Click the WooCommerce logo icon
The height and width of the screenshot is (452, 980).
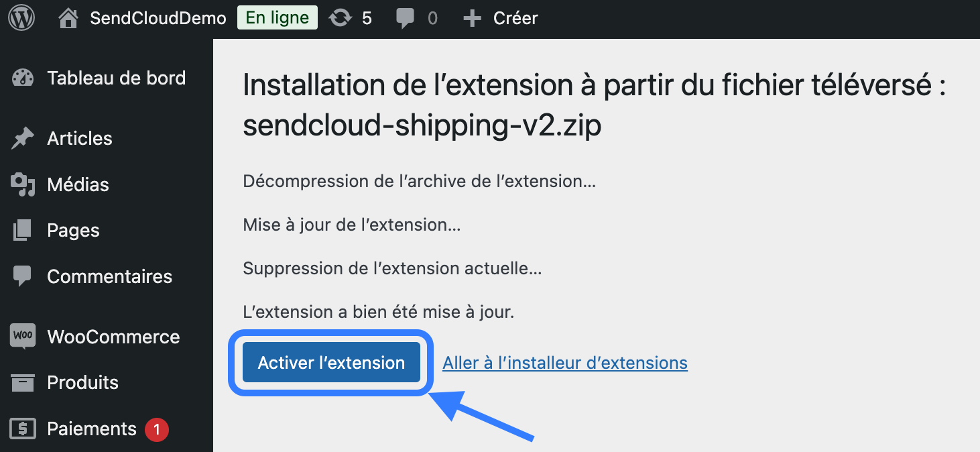coord(23,336)
